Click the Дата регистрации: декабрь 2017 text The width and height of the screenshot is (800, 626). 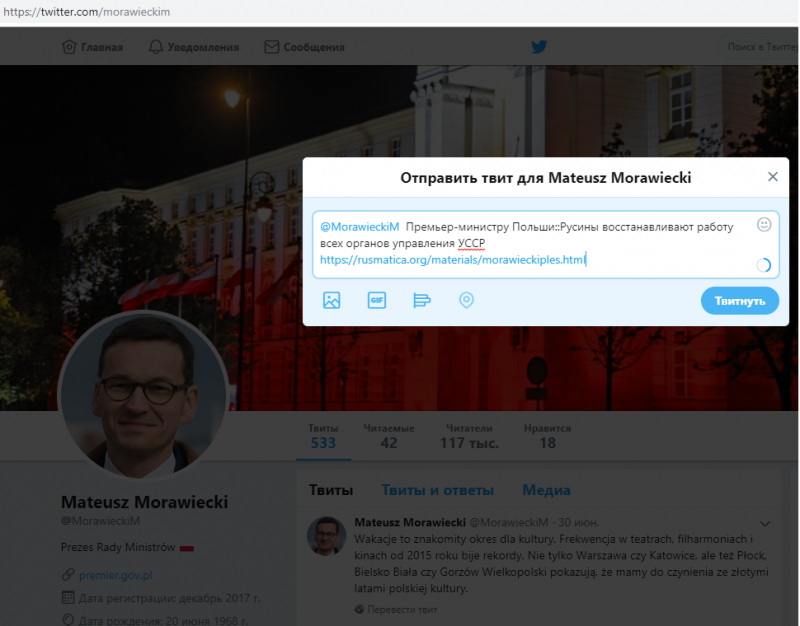click(x=170, y=598)
